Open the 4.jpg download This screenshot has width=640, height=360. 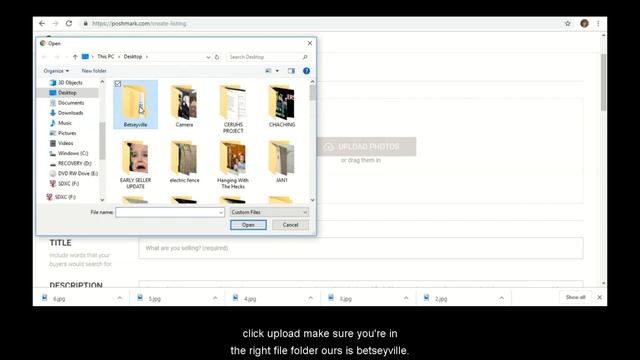tap(250, 299)
